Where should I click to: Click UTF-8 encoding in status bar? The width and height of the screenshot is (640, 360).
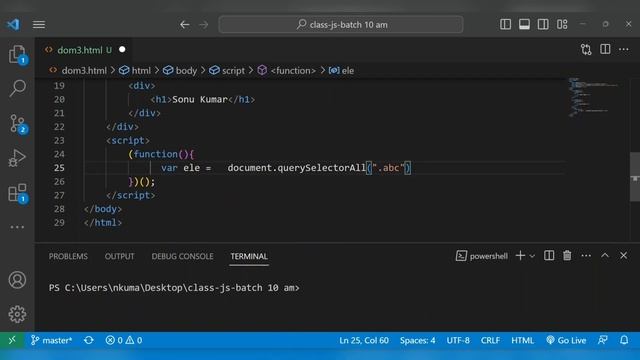458,340
